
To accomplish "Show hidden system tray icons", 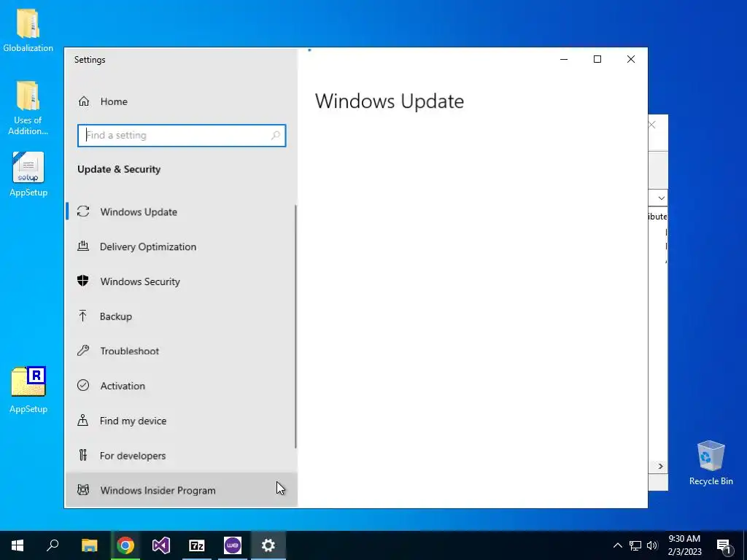I will pos(617,545).
